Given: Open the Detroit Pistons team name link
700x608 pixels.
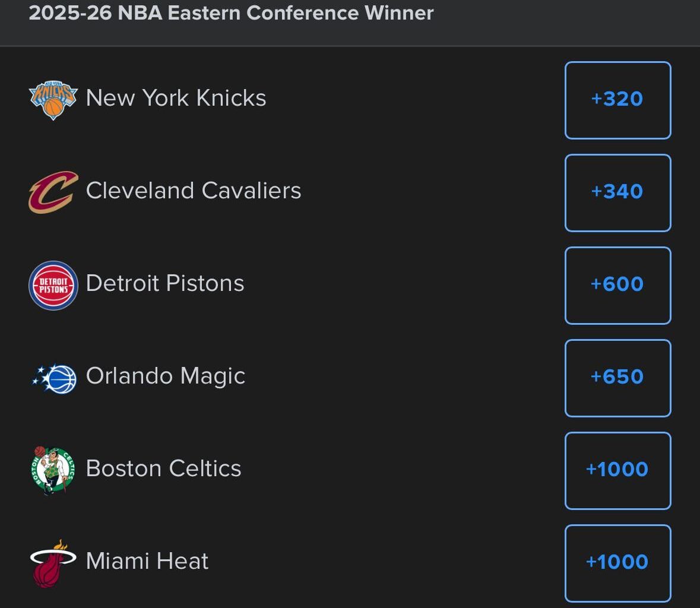Looking at the screenshot, I should pos(165,284).
